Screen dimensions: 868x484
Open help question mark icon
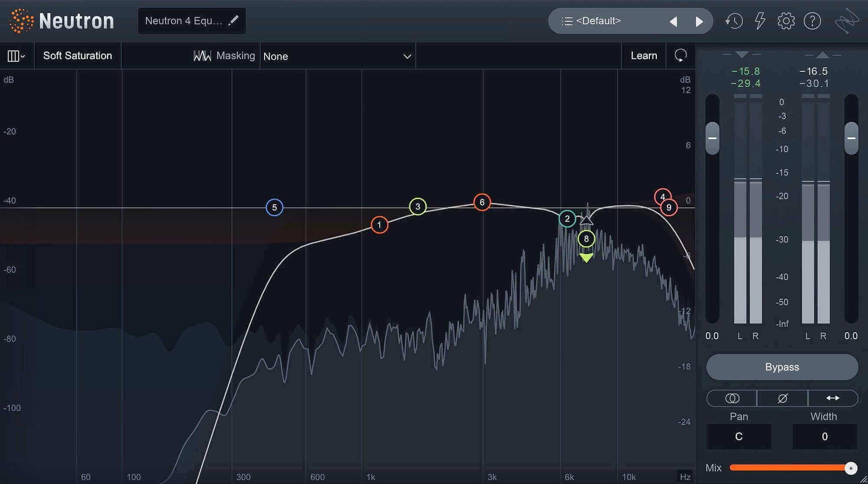812,21
